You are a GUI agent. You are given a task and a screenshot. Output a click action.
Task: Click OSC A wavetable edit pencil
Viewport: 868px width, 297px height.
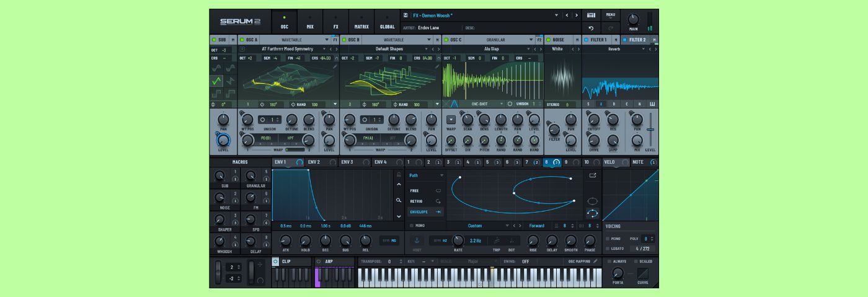coord(335,66)
